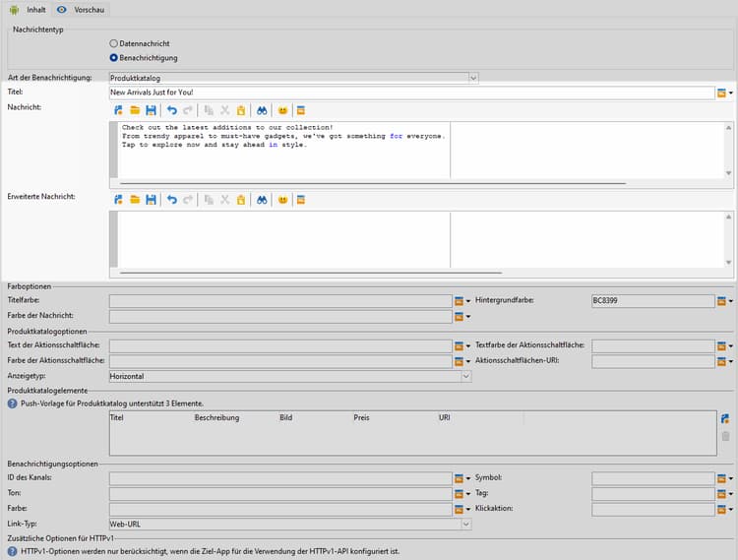Click the import/edit icon in Nachricht toolbar
This screenshot has height=560, width=738.
pyautogui.click(x=118, y=110)
